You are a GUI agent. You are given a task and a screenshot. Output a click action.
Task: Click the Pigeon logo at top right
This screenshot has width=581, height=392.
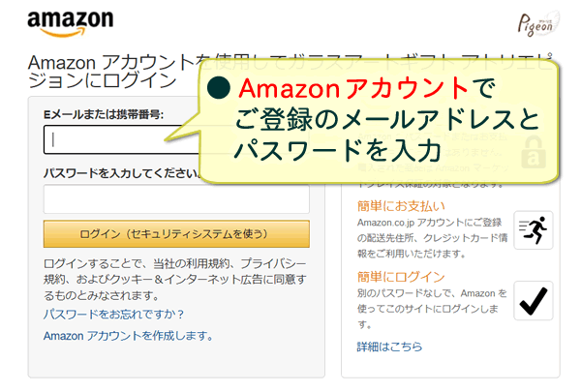pos(538,23)
